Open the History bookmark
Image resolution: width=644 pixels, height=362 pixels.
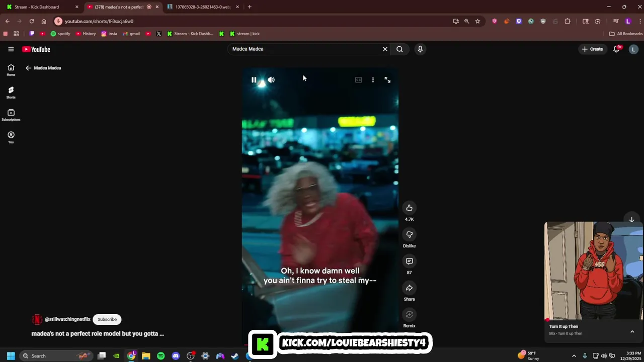click(86, 34)
